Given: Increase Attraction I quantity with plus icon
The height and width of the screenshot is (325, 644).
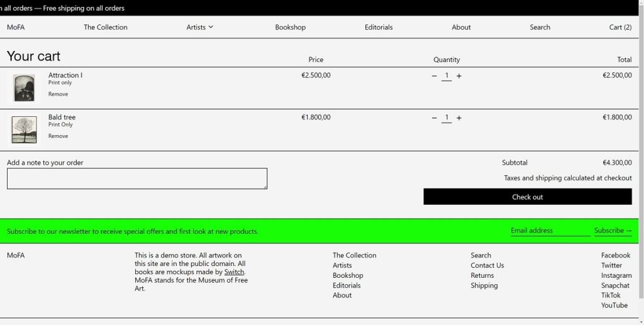Looking at the screenshot, I should [459, 76].
